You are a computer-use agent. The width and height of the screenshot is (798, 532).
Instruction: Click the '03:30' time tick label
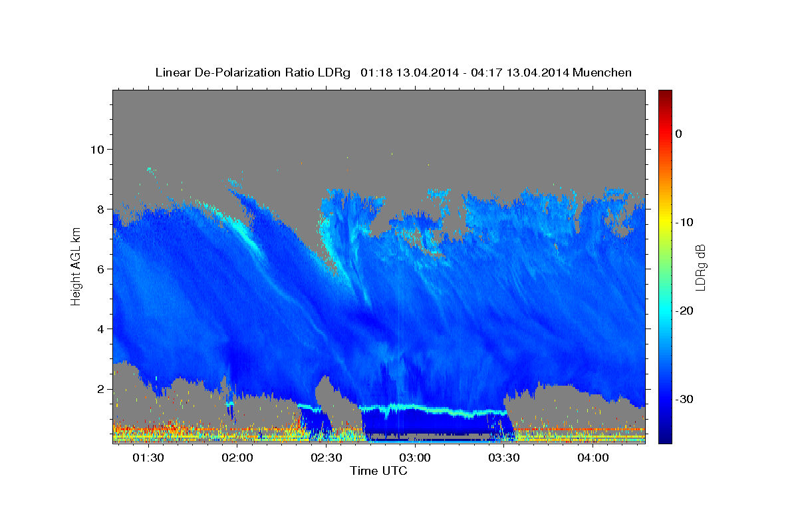504,458
